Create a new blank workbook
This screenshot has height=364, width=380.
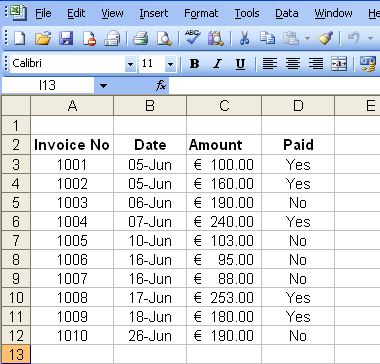tap(19, 39)
